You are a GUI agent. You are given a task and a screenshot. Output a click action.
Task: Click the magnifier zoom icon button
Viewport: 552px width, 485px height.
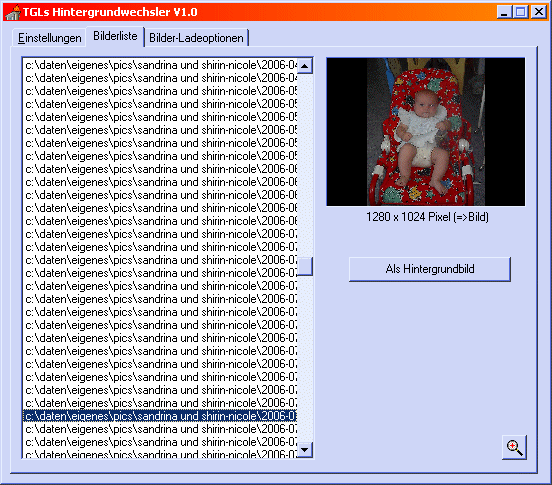[x=514, y=447]
